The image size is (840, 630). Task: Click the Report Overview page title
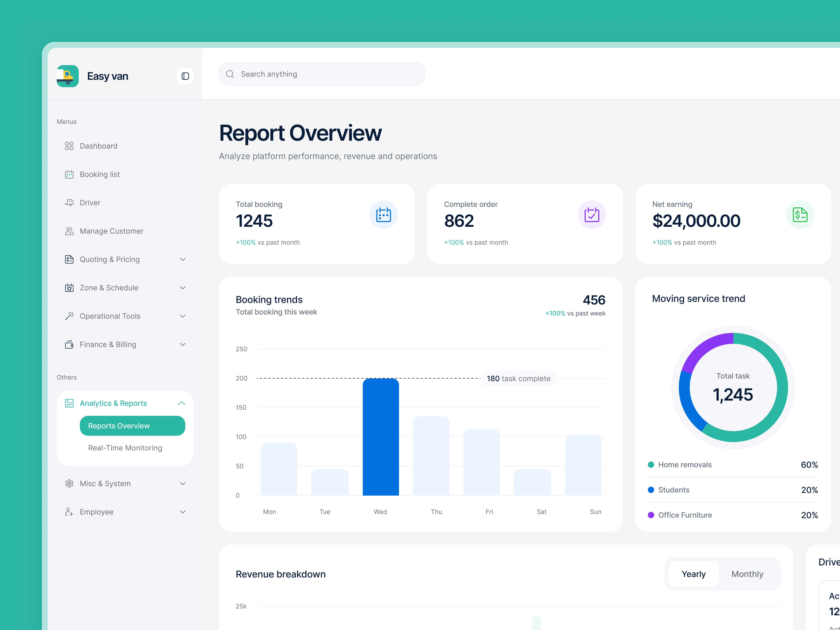(x=300, y=133)
